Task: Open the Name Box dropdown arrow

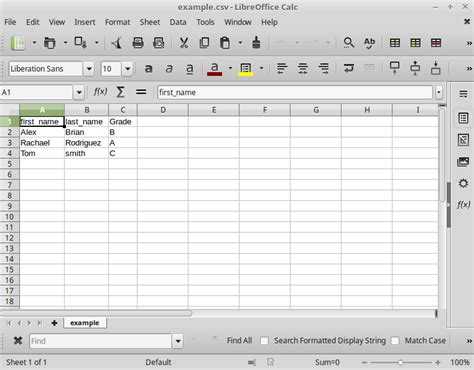Action: coord(79,92)
